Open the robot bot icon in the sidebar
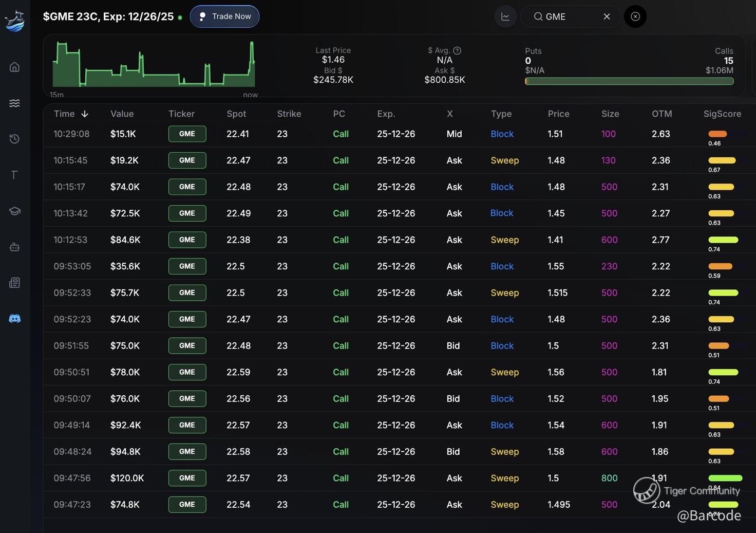 (x=14, y=247)
